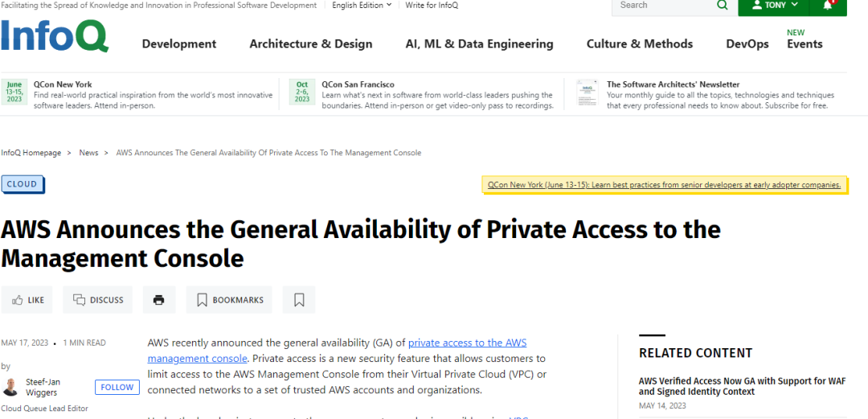This screenshot has width=868, height=419.
Task: Open the yellow QCon New York banner link
Action: click(665, 185)
